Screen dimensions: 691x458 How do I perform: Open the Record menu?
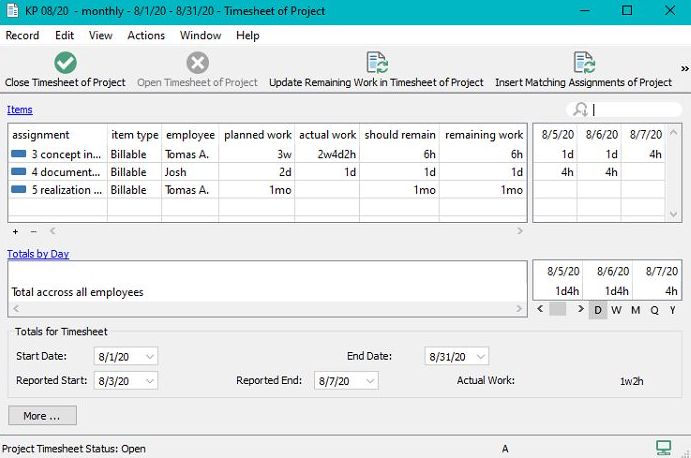[22, 35]
